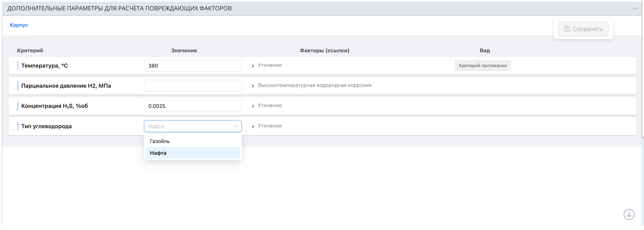The image size is (644, 230).
Task: Click the triangle icon beside Утонение for Концентрация H₂S
Action: pos(253,106)
